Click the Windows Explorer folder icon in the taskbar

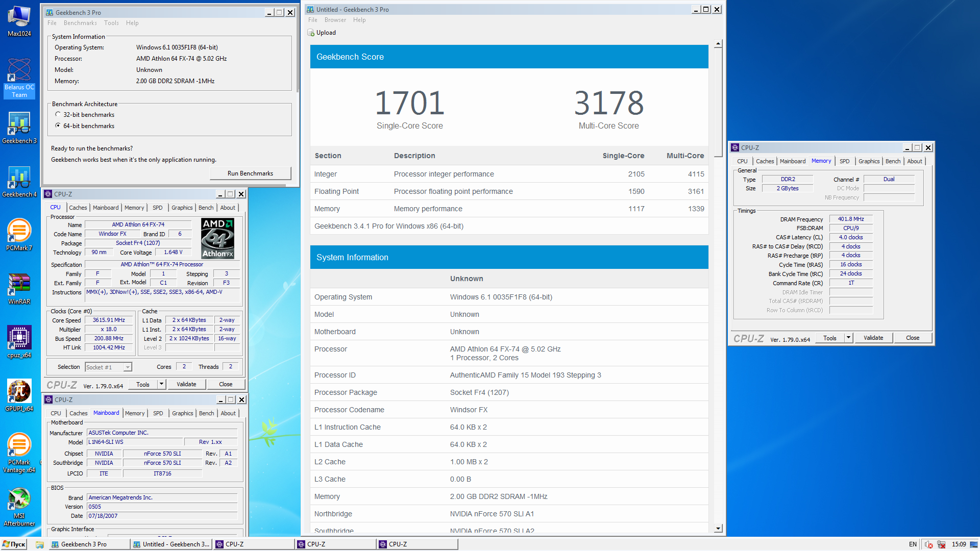tap(39, 544)
